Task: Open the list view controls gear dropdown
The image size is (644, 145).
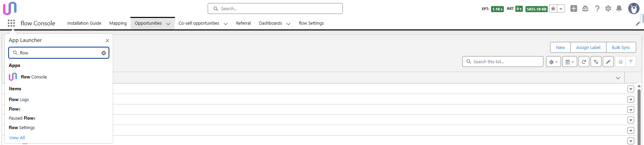Action: [x=553, y=62]
